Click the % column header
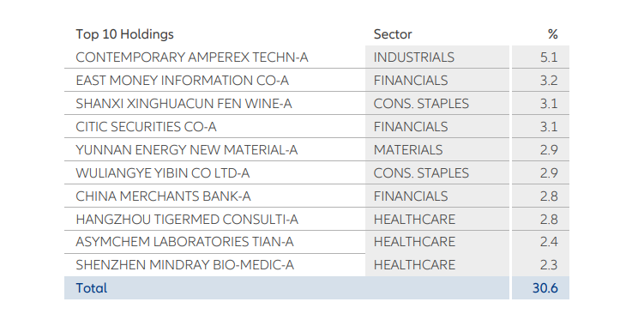This screenshot has height=332, width=644. click(552, 34)
